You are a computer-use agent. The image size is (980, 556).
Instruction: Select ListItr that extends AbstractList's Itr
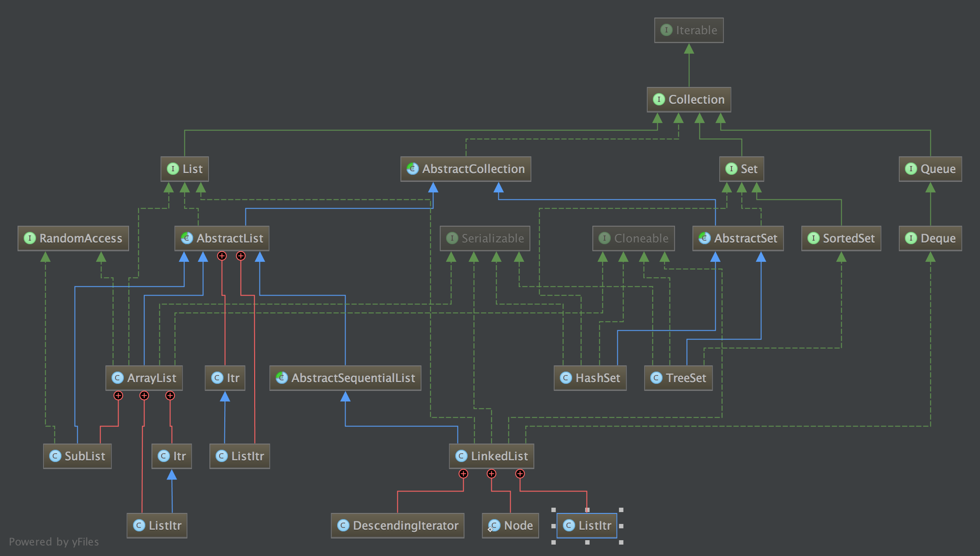[240, 456]
